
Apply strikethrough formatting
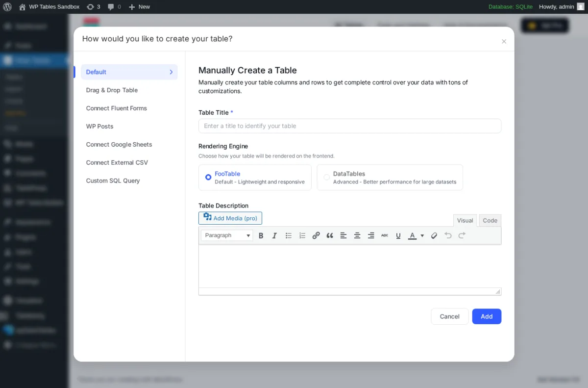[x=385, y=235]
